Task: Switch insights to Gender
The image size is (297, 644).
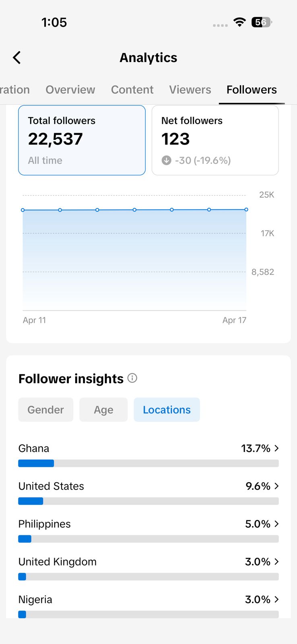Action: coord(46,410)
